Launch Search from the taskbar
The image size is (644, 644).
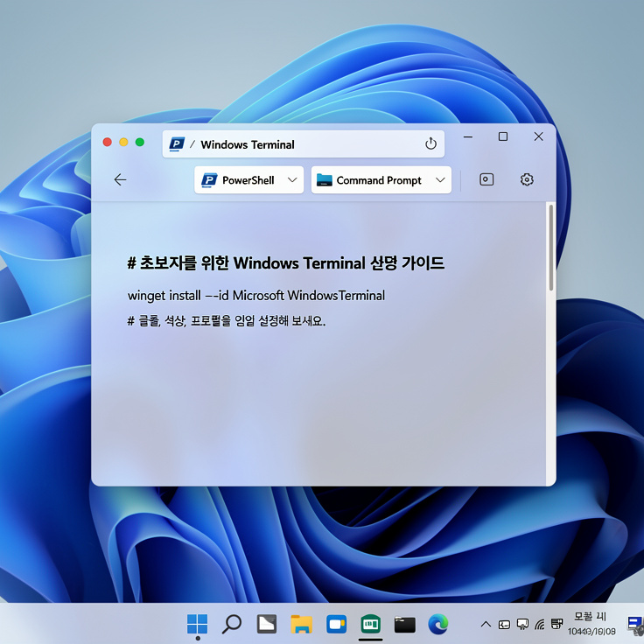click(232, 624)
